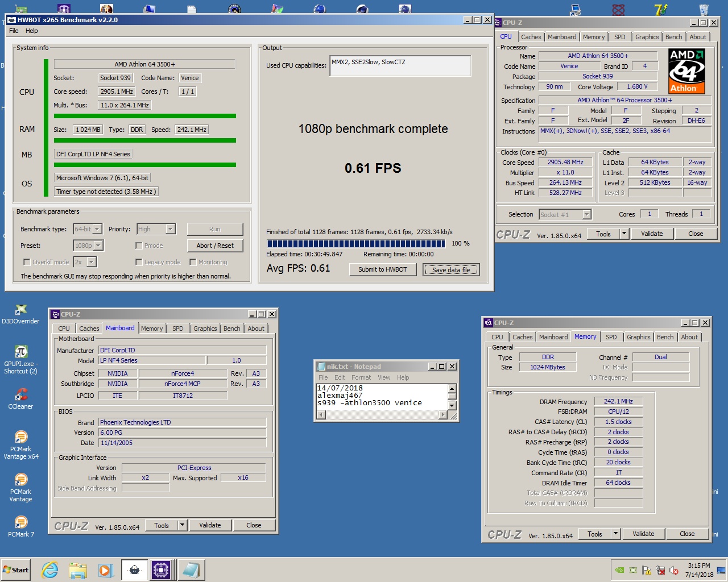Image resolution: width=728 pixels, height=582 pixels.
Task: Toggle the Pmode checkbox
Action: pyautogui.click(x=139, y=246)
